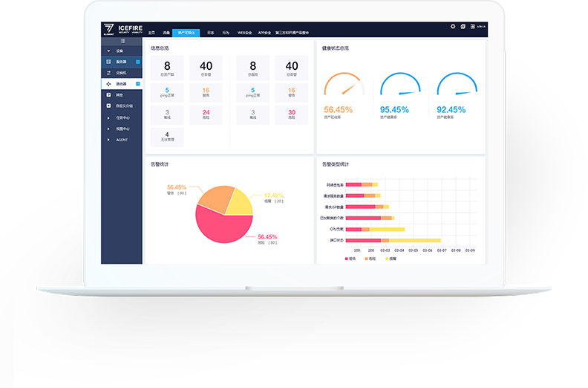Open the 日志 tab in top navigation
This screenshot has height=388, width=588.
[211, 33]
